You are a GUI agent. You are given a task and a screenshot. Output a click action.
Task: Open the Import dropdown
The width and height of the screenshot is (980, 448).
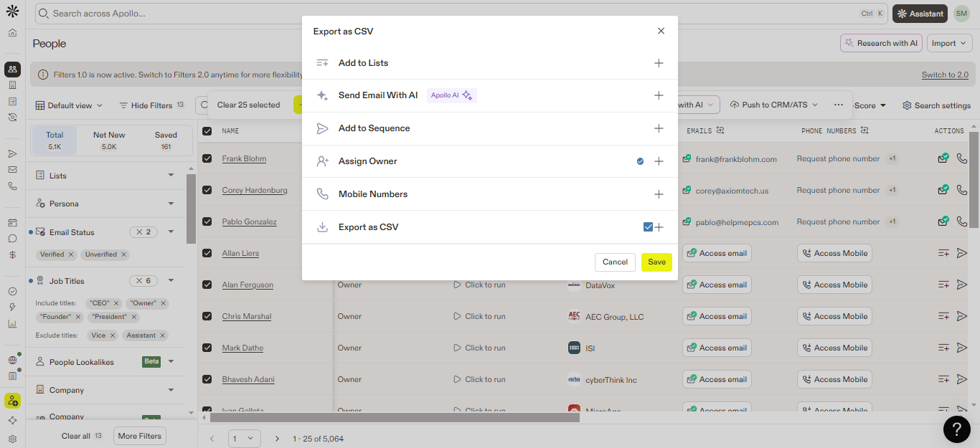(949, 43)
